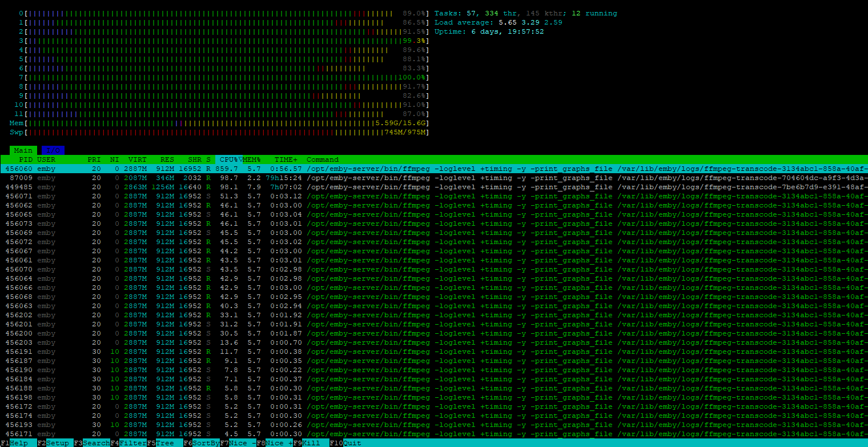Click the SHR column header

[195, 159]
